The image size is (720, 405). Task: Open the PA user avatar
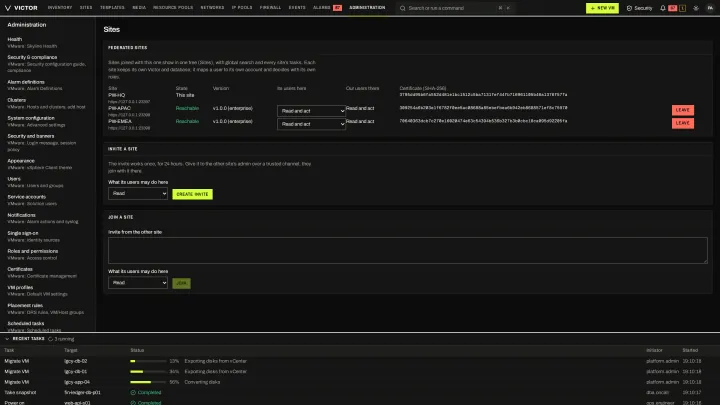(x=710, y=8)
